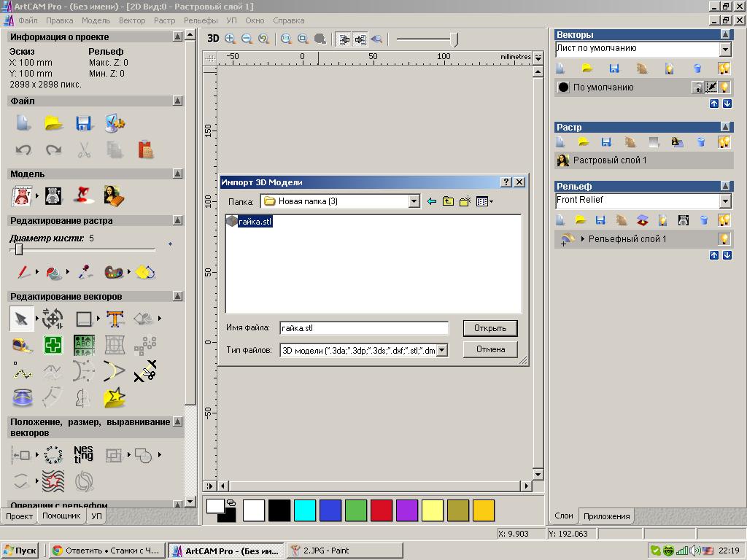Open the Справка menu
Image resolution: width=747 pixels, height=560 pixels.
(289, 20)
